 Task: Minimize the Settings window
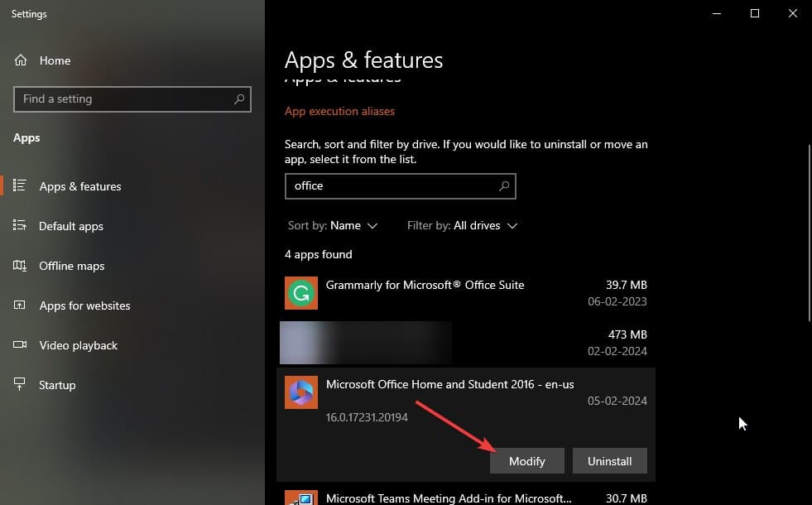pos(717,13)
